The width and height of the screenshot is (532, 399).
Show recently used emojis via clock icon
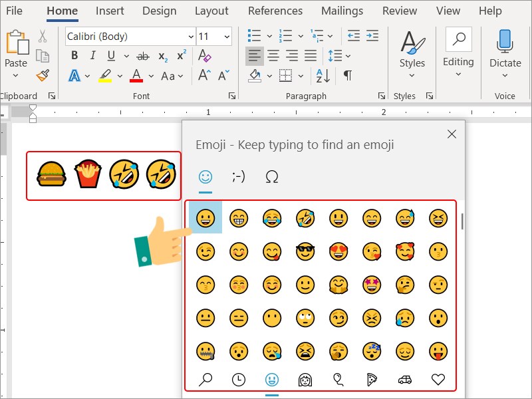(238, 380)
